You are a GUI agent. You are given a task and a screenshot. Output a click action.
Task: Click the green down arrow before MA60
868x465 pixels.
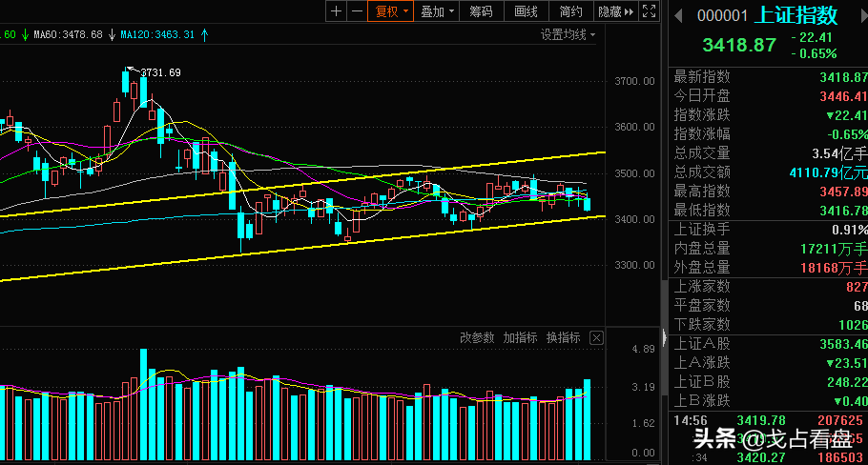(25, 35)
